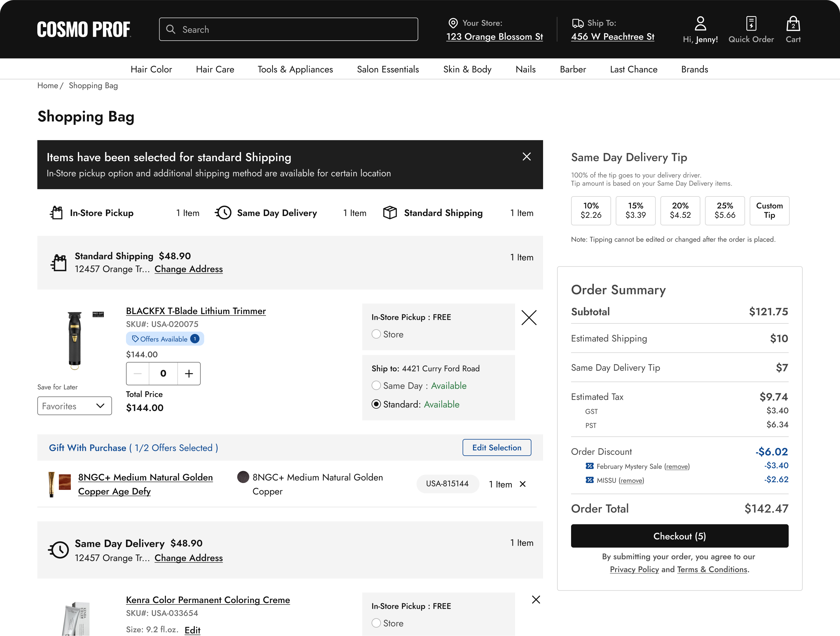The width and height of the screenshot is (840, 636).
Task: Click MISSU coupon icon
Action: tap(589, 480)
